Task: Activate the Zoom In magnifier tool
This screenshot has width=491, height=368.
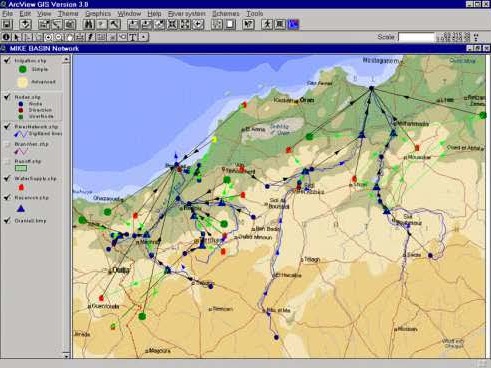Action: pos(48,37)
